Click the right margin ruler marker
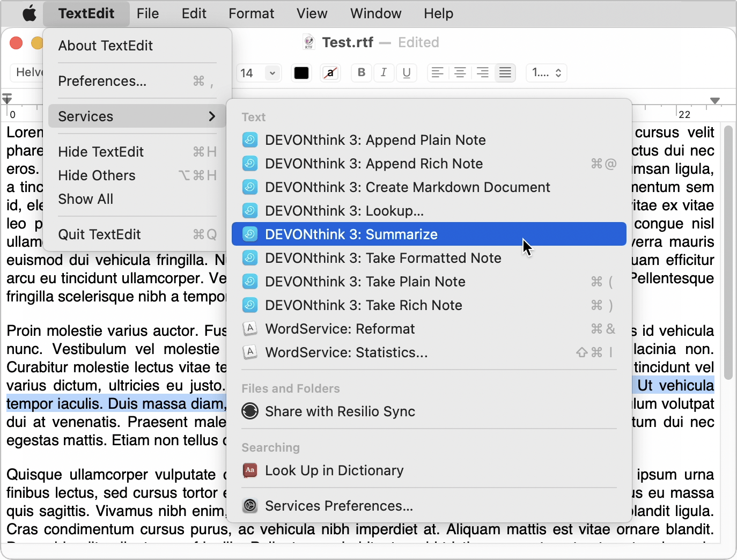Image resolution: width=737 pixels, height=560 pixels. tap(715, 101)
